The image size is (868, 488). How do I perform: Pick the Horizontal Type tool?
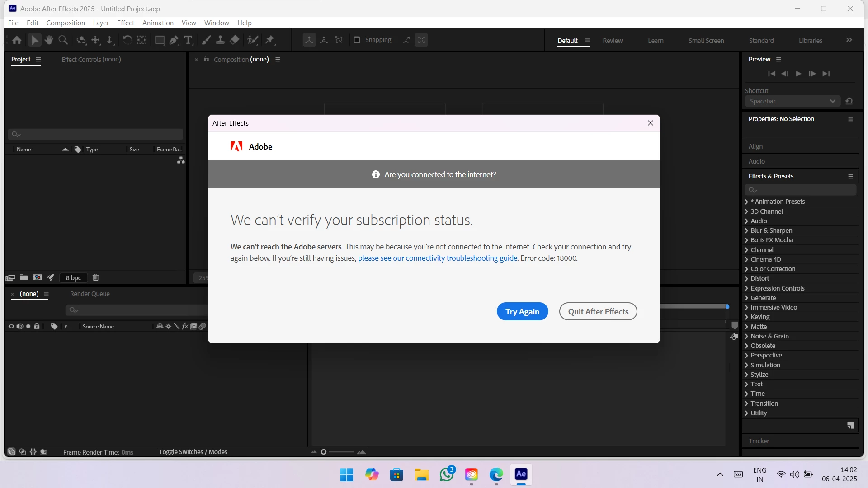pos(188,40)
